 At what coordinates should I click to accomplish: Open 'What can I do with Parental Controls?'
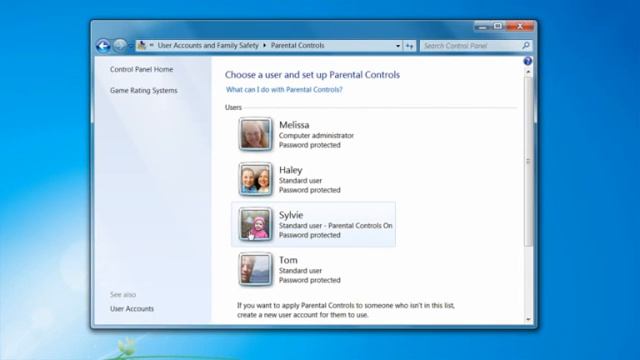click(x=284, y=89)
